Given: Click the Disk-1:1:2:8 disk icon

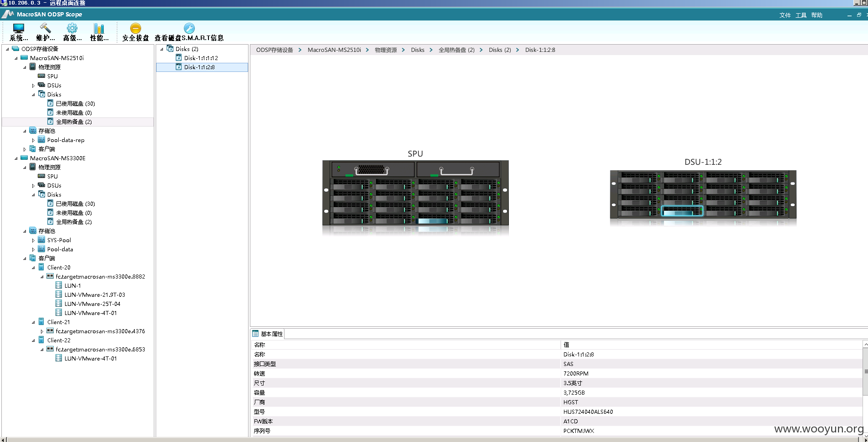Looking at the screenshot, I should point(179,67).
